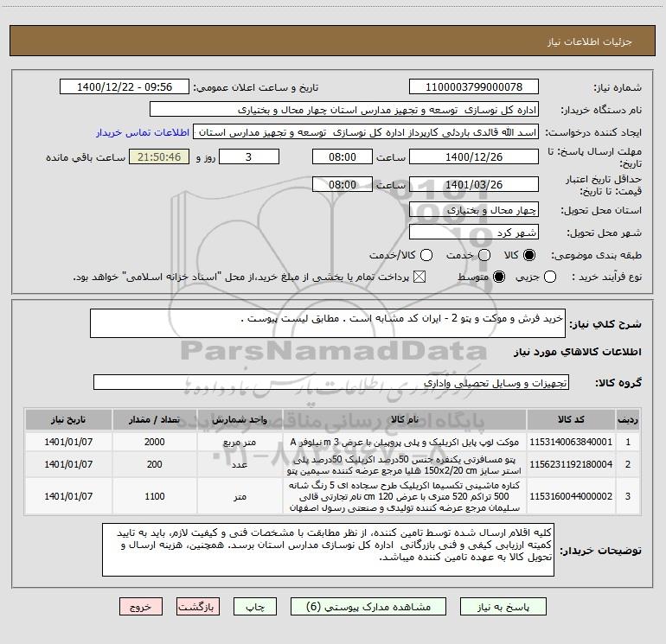Image resolution: width=666 pixels, height=644 pixels.
Task: Click delivery city field شهر کرد
Action: point(474,233)
